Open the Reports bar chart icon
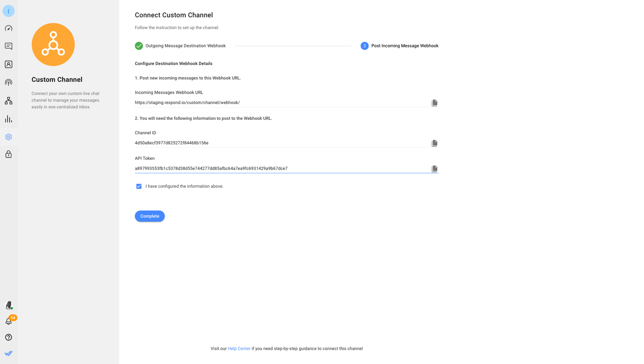Image resolution: width=644 pixels, height=364 pixels. (9, 119)
